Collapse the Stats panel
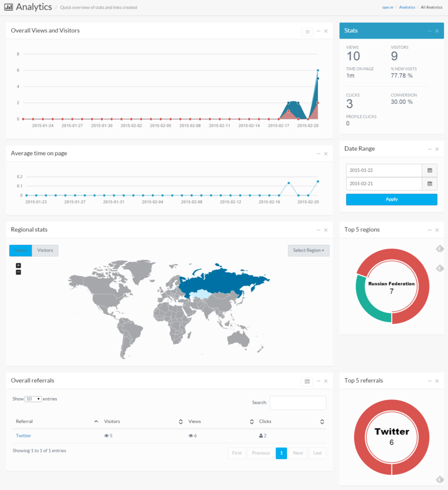Viewport: 448px width, 490px height. [x=430, y=31]
